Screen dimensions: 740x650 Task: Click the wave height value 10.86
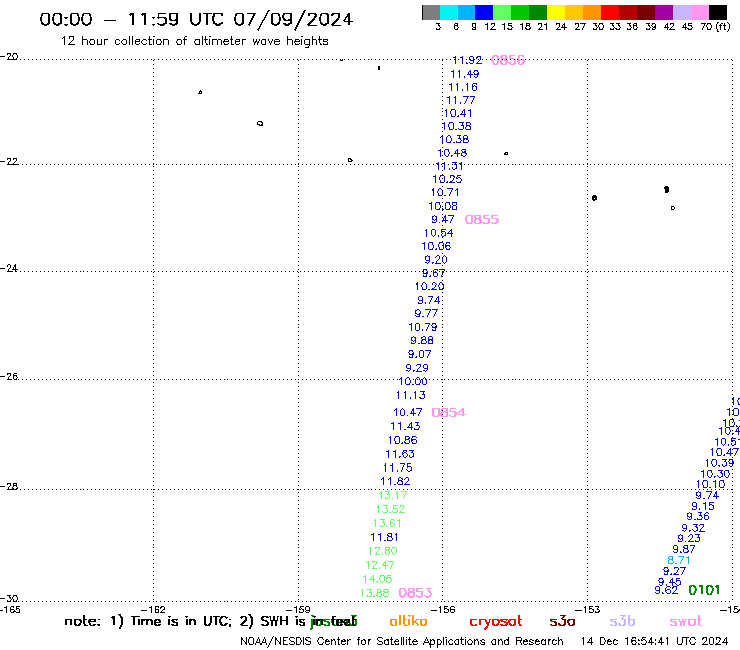point(403,440)
